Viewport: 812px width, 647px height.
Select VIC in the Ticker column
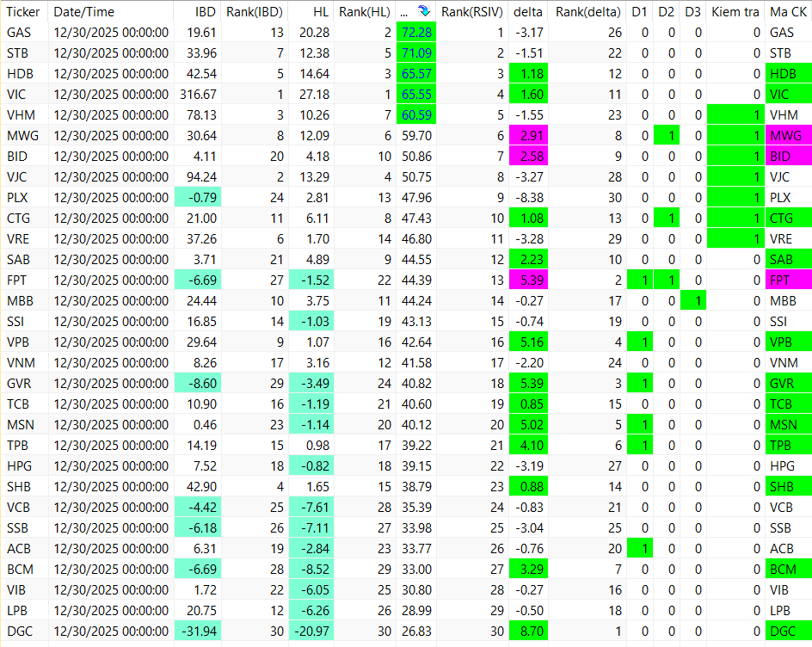point(16,95)
